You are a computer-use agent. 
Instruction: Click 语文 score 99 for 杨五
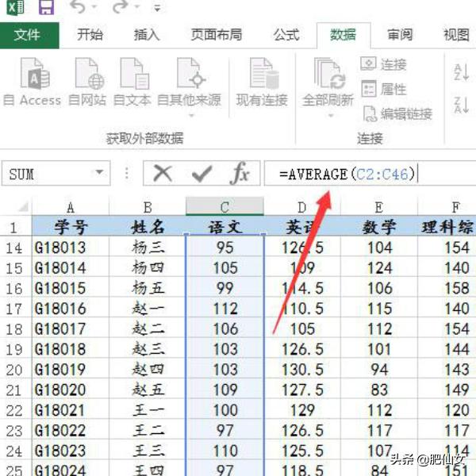pyautogui.click(x=225, y=289)
